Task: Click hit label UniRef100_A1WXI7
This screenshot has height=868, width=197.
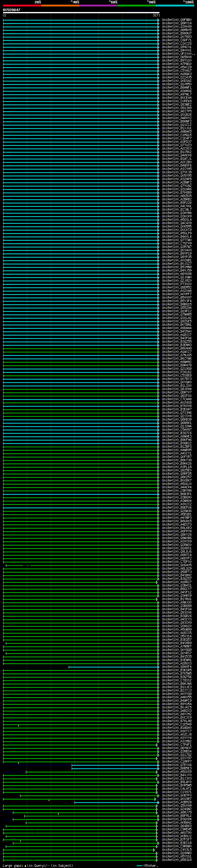Action: click(177, 352)
